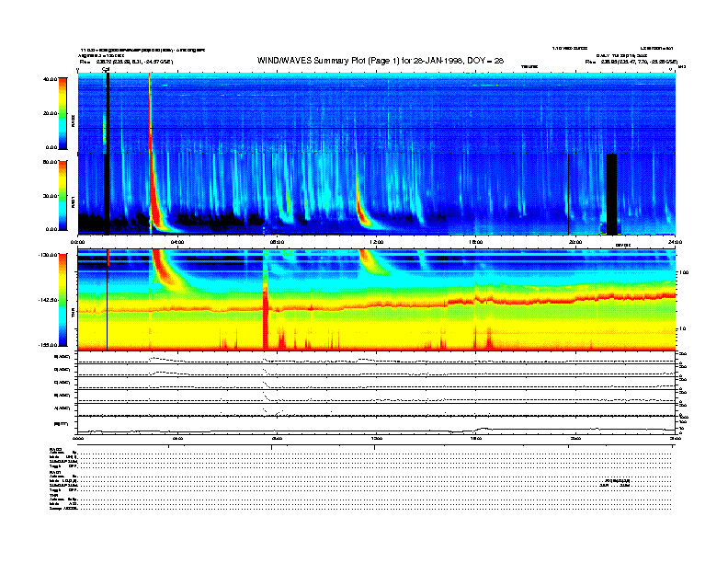This screenshot has width=728, height=563.
Task: Click the intense red burst near 03:00 in RAD1
Action: (154, 200)
